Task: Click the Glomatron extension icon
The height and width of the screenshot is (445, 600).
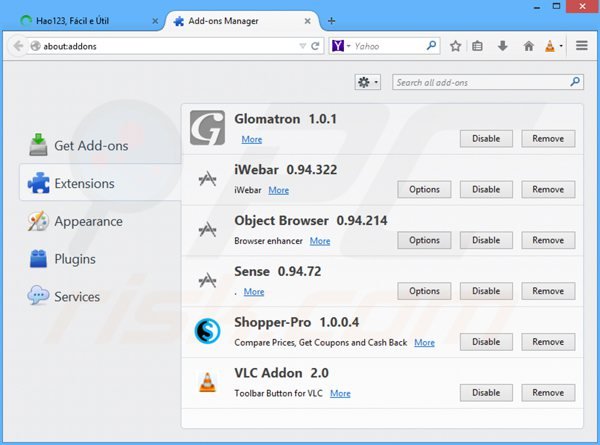Action: [207, 128]
